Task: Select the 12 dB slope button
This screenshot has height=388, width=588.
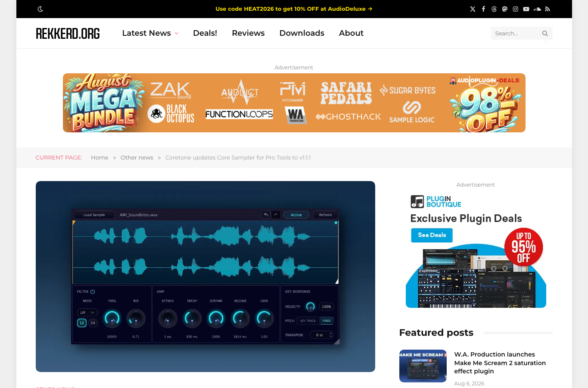Action: pos(82,323)
